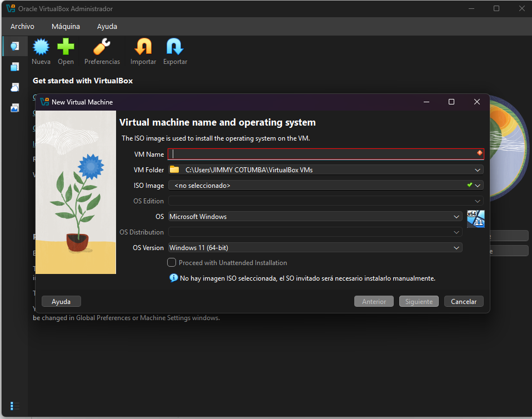
Task: Select the second sidebar icon below top
Action: tap(14, 67)
